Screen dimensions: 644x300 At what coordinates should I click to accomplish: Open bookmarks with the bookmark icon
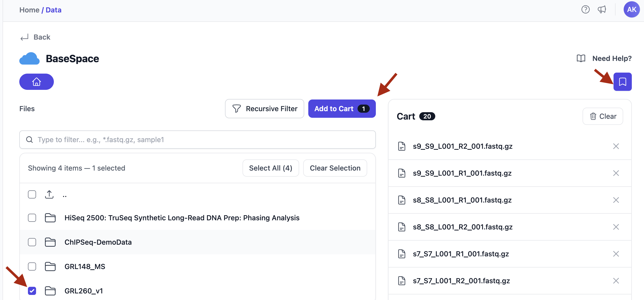pos(622,82)
